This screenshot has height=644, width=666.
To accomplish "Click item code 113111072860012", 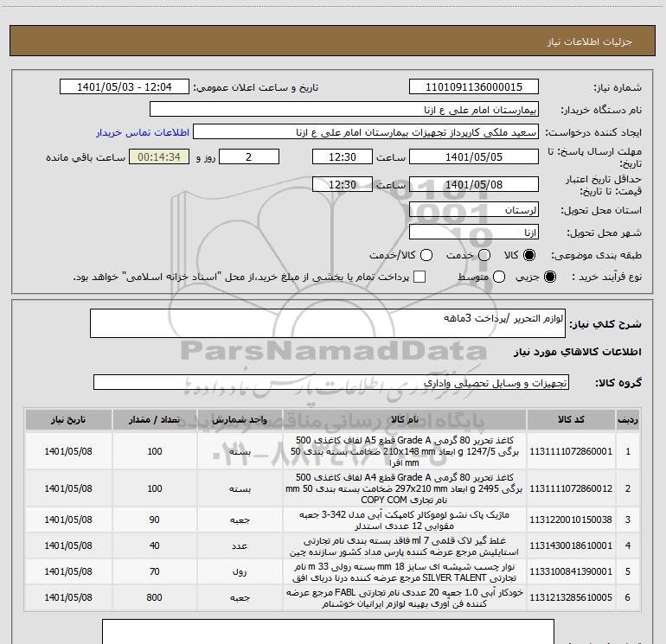I will point(571,488).
